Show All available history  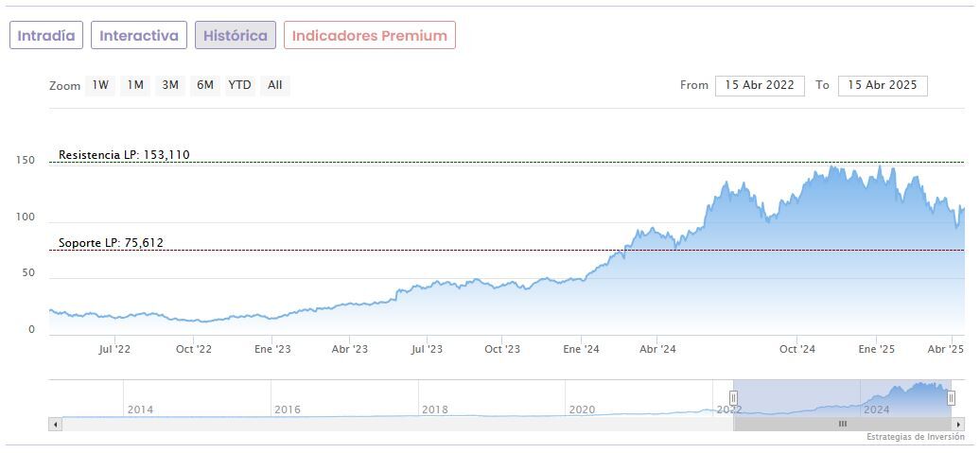pos(274,85)
